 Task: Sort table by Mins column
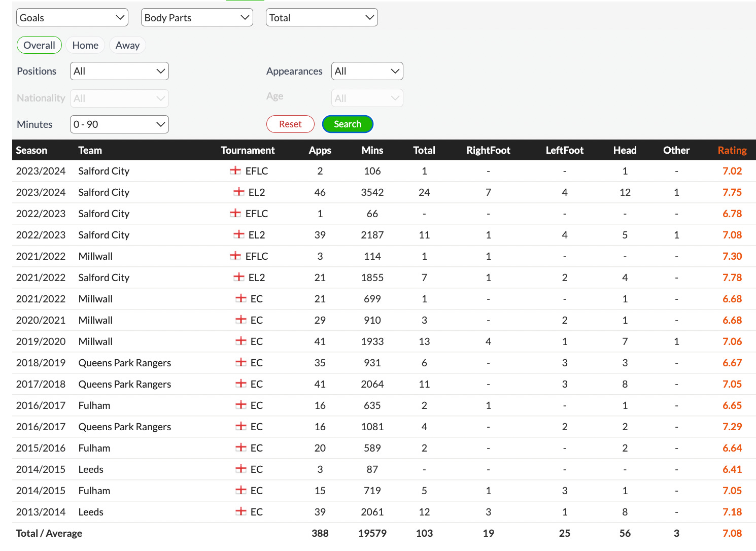pos(372,150)
